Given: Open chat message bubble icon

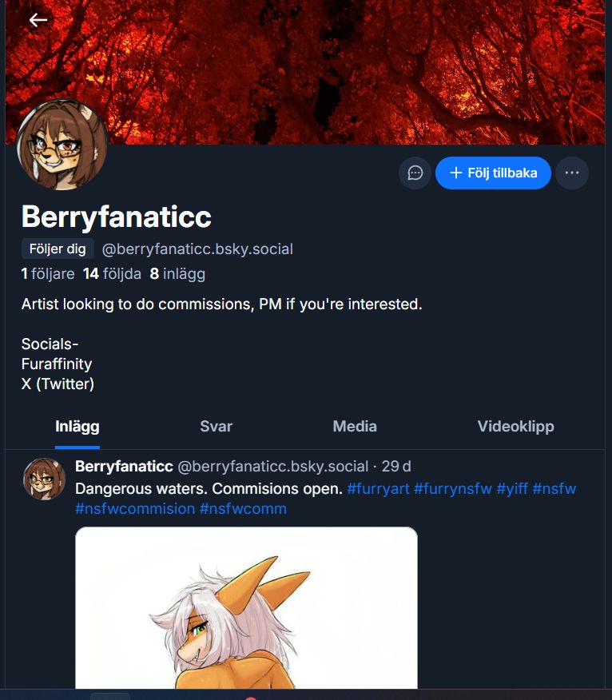Looking at the screenshot, I should 415,173.
